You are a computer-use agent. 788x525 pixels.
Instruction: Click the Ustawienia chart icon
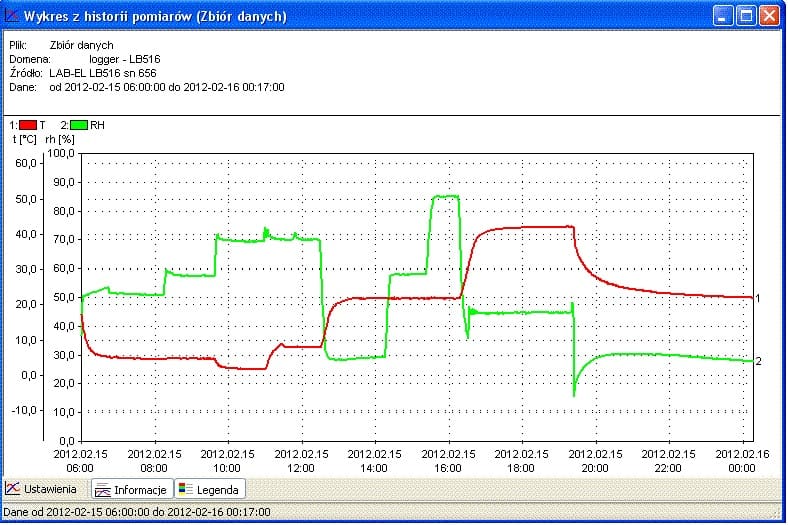click(13, 488)
